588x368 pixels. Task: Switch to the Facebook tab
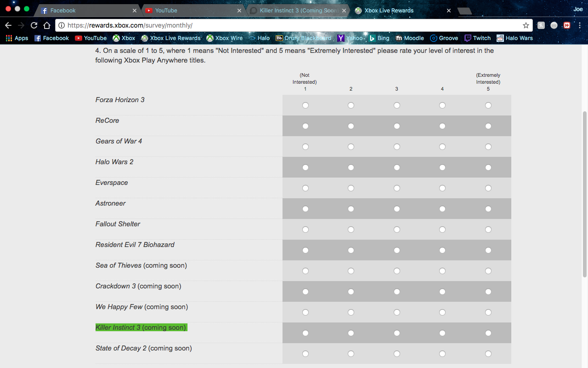[x=87, y=10]
